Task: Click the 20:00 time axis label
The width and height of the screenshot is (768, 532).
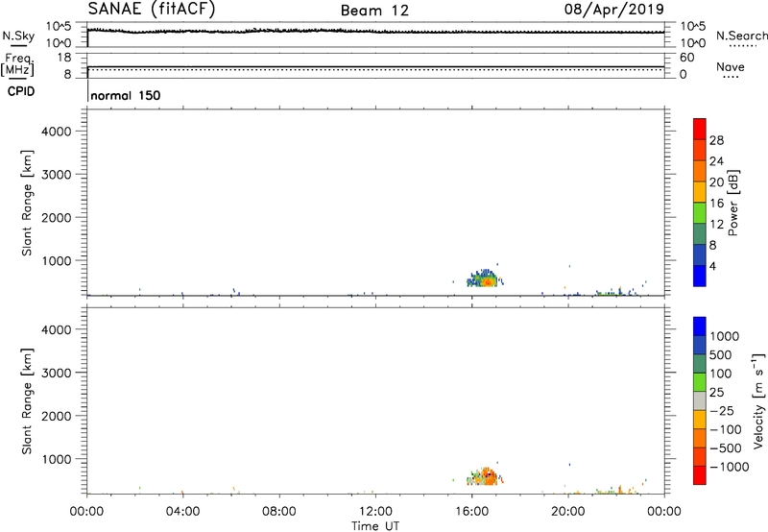Action: [568, 512]
